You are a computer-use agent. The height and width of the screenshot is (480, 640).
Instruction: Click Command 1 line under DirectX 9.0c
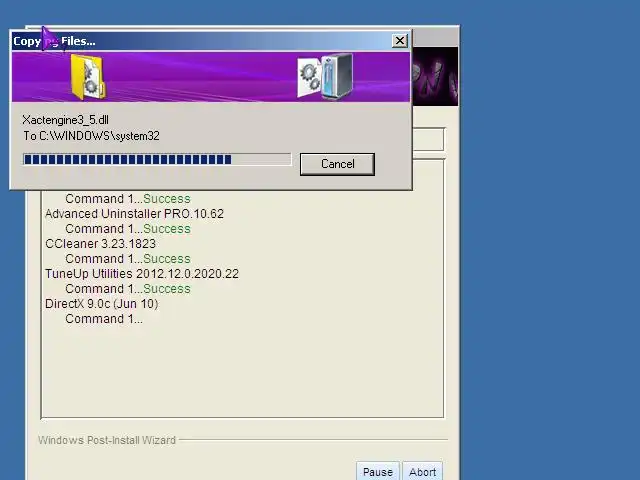pos(104,318)
